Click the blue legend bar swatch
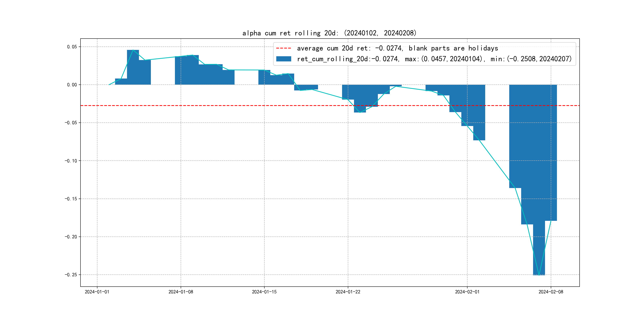The height and width of the screenshot is (322, 644). coord(283,59)
